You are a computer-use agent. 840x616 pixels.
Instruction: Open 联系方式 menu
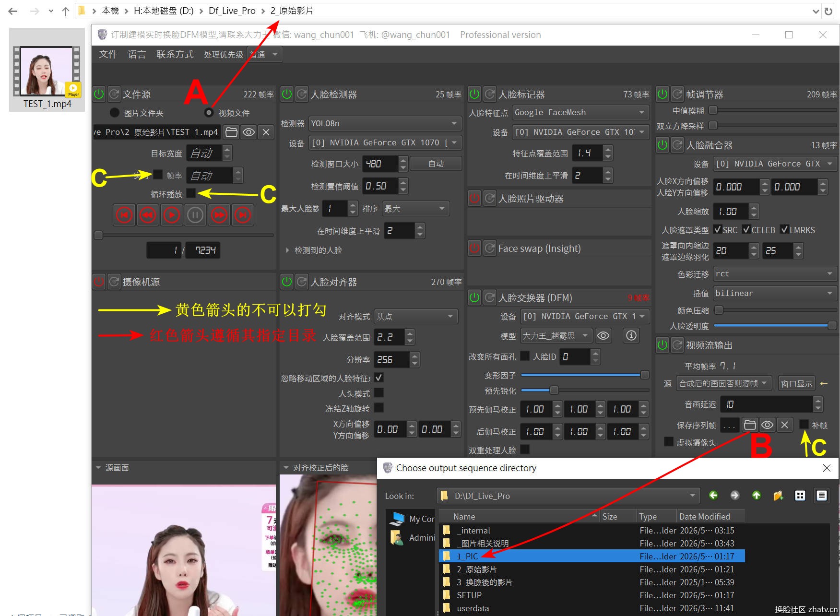tap(175, 54)
